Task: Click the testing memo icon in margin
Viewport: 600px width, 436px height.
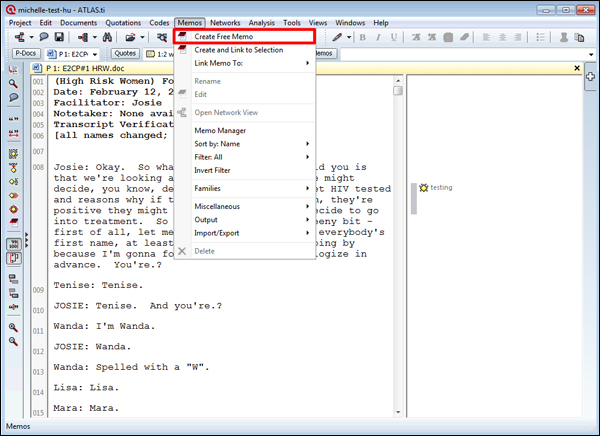Action: coord(424,187)
